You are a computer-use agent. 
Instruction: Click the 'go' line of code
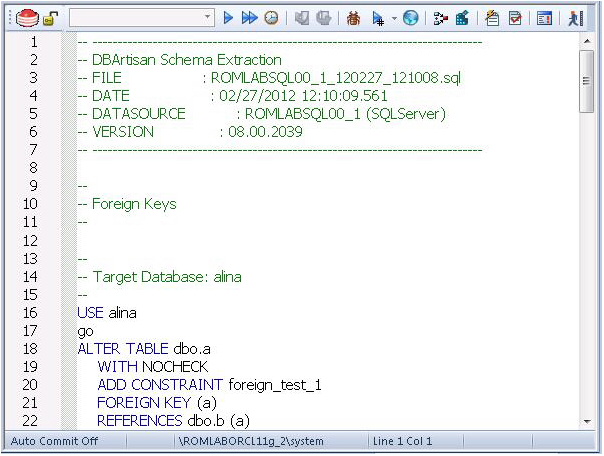click(x=85, y=331)
